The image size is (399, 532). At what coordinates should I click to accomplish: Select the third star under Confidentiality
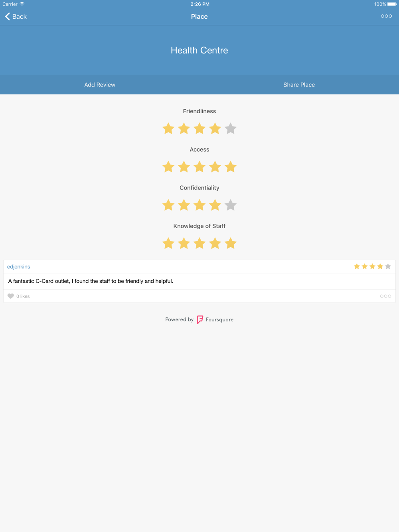(199, 205)
